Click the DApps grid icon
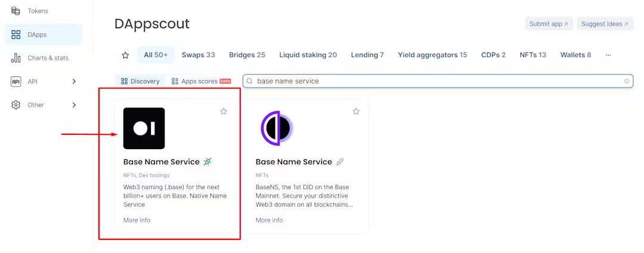This screenshot has width=644, height=253. 16,35
